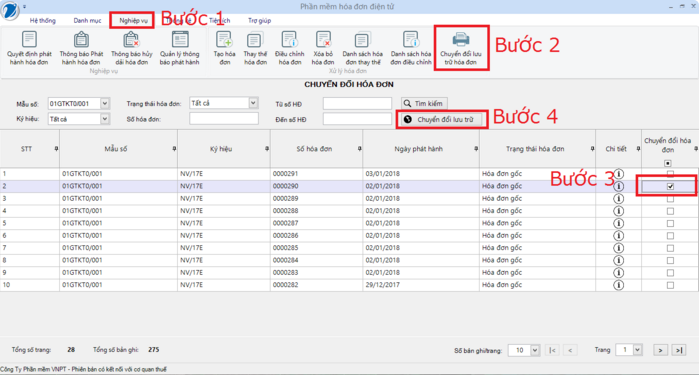
Task: Check convert box for invoice 0000287
Action: pyautogui.click(x=670, y=224)
